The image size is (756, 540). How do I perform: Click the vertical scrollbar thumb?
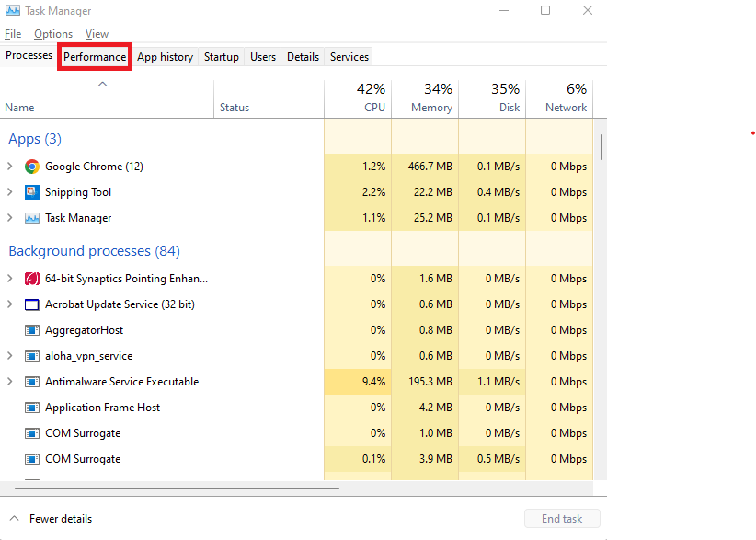601,147
